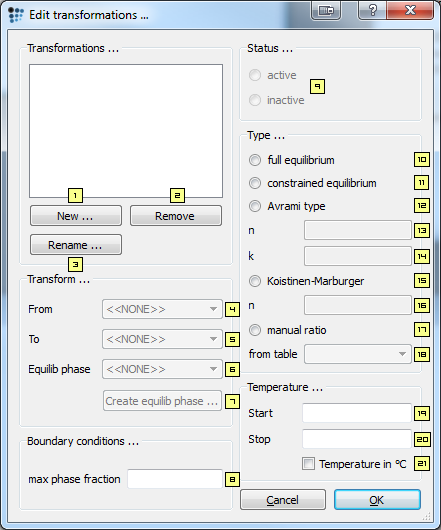Click the Rename ... button

(76, 245)
